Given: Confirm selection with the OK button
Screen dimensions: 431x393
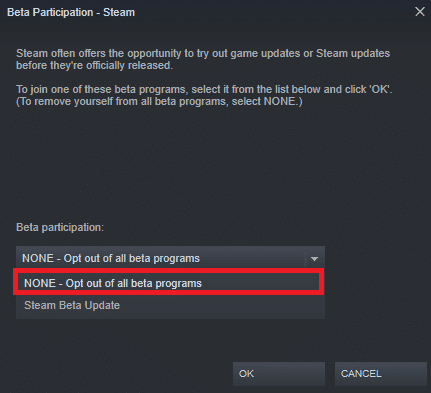Looking at the screenshot, I should pos(279,374).
